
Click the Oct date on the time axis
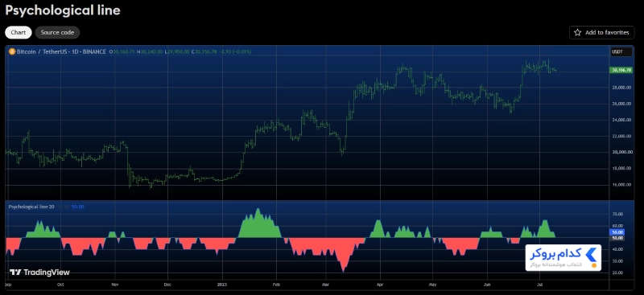tap(60, 284)
